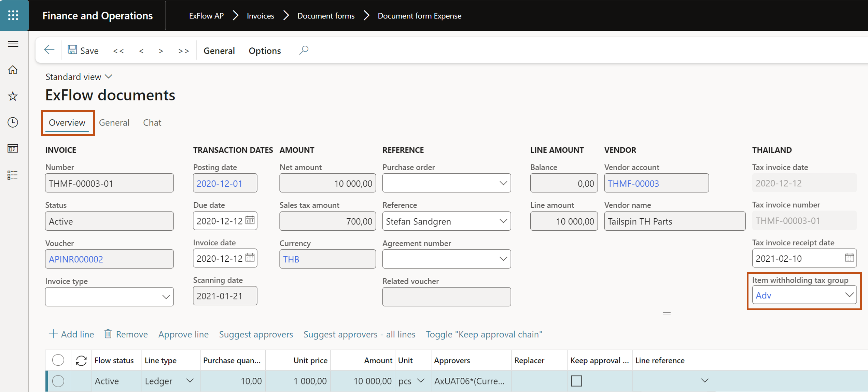Expand the Agreement number dropdown

point(503,259)
